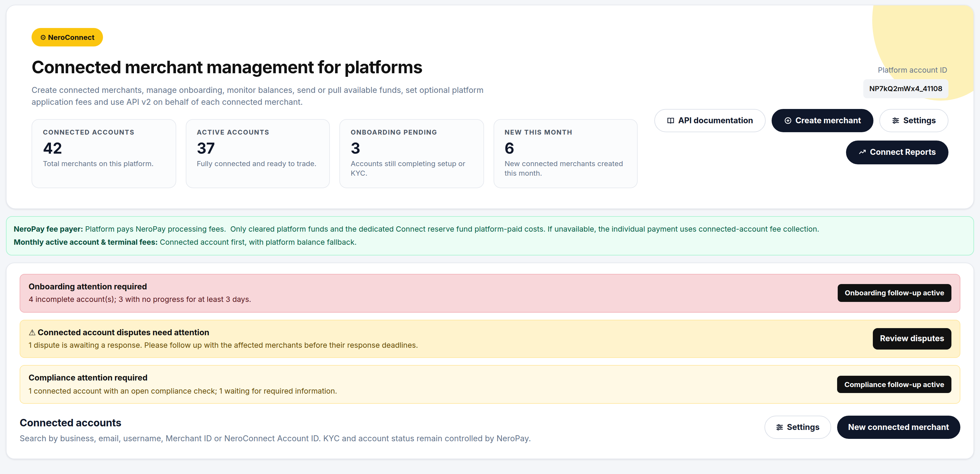Click the Active Accounts card showing 37

point(258,154)
